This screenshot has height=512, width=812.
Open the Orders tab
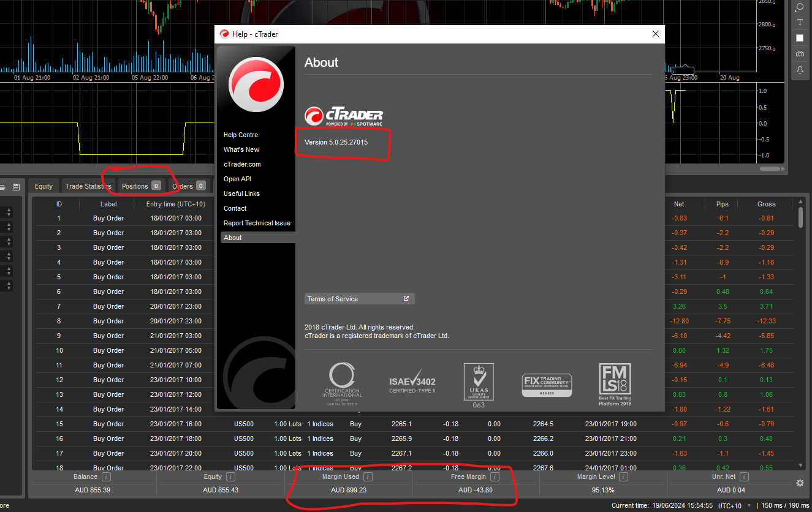[188, 186]
